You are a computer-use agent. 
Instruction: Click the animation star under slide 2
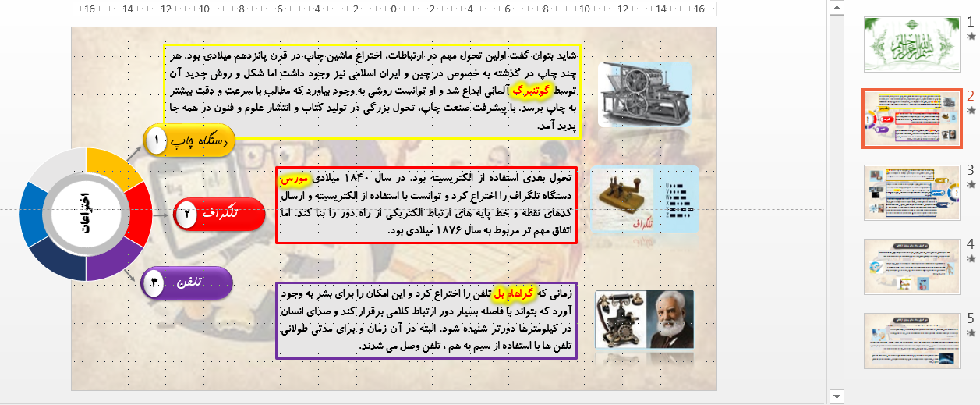click(x=971, y=111)
